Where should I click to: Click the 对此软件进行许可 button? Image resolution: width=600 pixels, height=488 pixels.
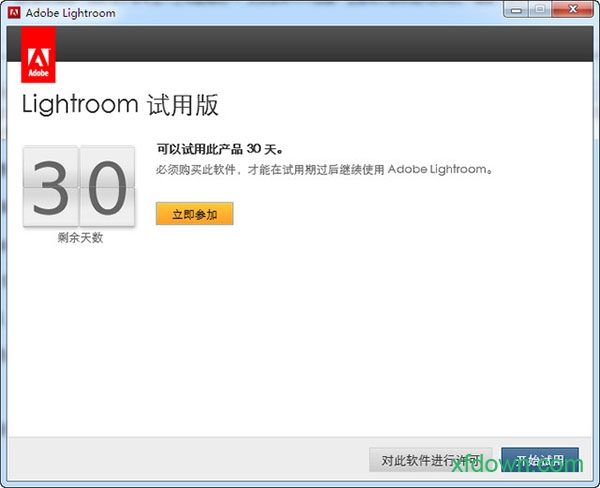pyautogui.click(x=430, y=460)
